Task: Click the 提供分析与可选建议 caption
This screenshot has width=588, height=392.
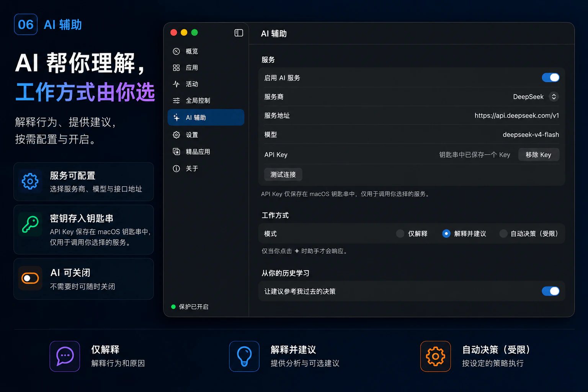Action: click(305, 363)
